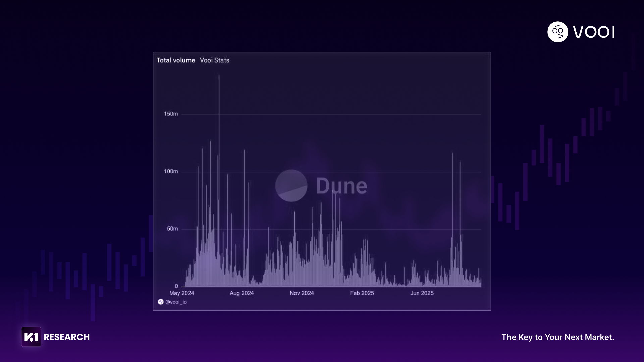Click the VOOI face logo icon

557,32
